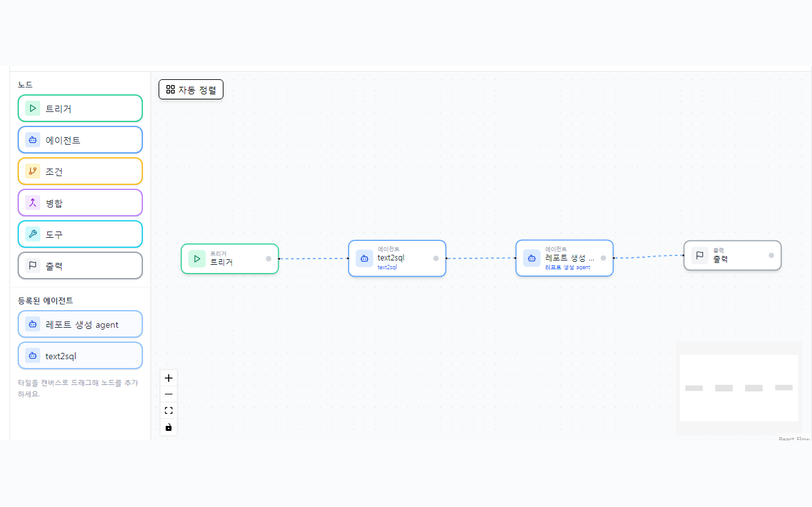Select the 출력 node on the canvas
This screenshot has height=507, width=812.
point(733,255)
